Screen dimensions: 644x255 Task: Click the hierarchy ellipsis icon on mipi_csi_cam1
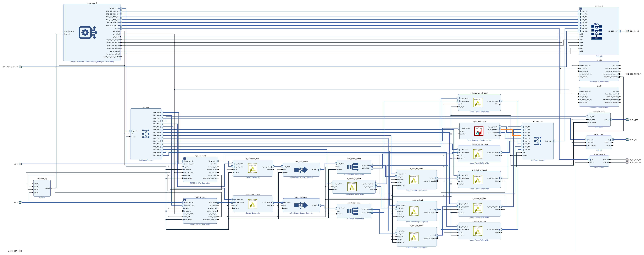coord(184,200)
